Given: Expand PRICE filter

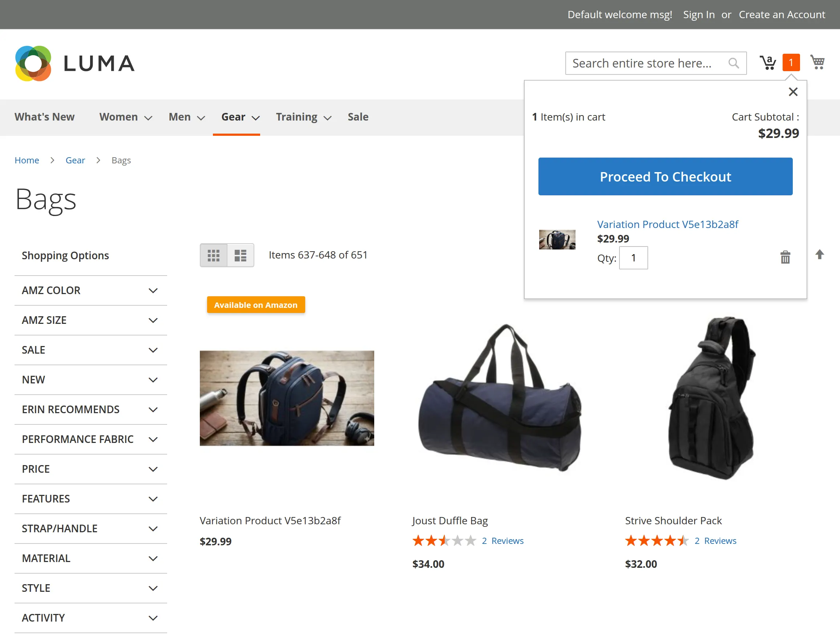Looking at the screenshot, I should [x=90, y=469].
